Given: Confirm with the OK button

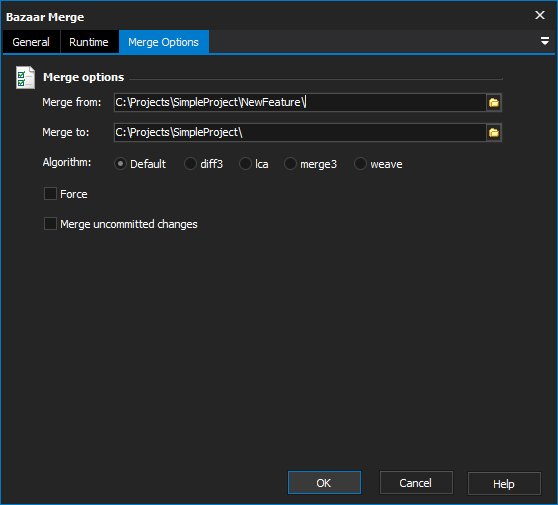Looking at the screenshot, I should coord(324,483).
